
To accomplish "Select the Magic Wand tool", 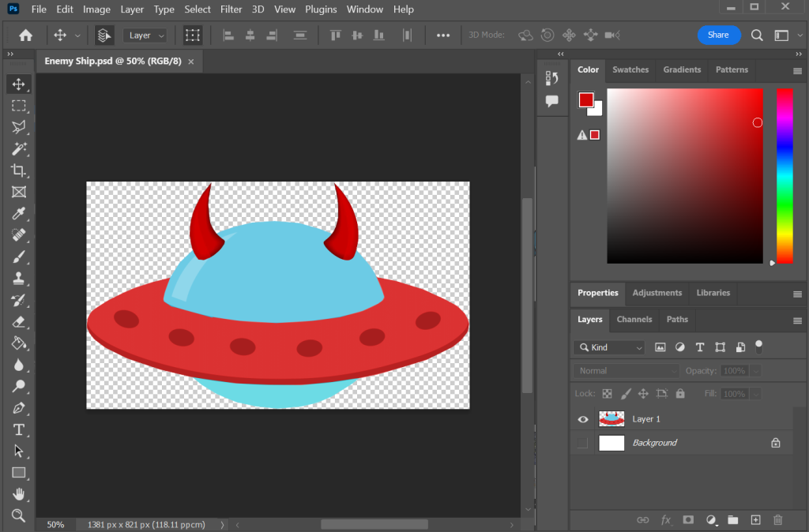I will coord(19,149).
